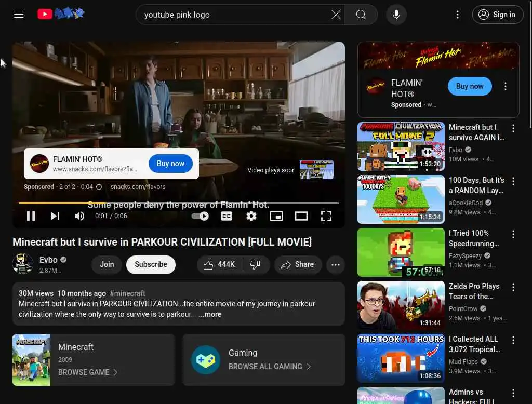
Task: Mute the video volume
Action: tap(79, 216)
